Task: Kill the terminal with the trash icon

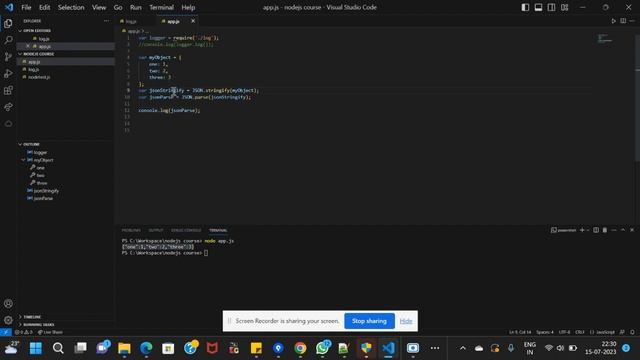Action: tap(605, 230)
